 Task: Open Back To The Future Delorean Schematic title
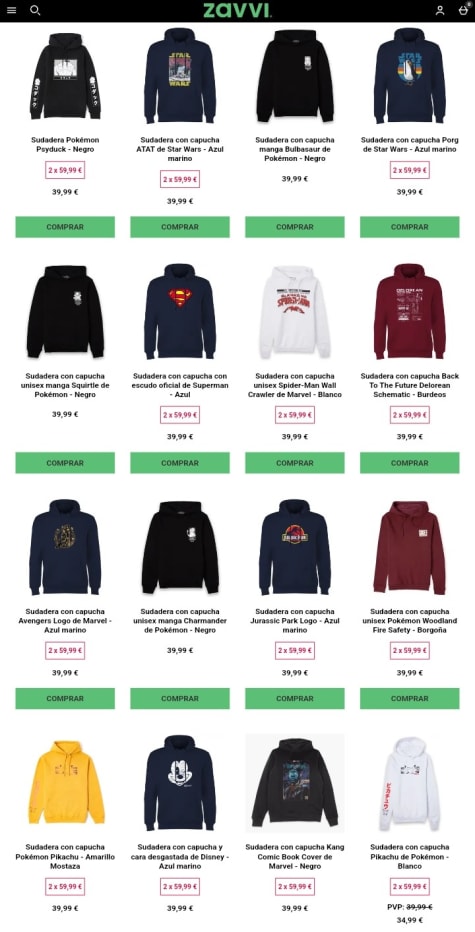tap(410, 385)
